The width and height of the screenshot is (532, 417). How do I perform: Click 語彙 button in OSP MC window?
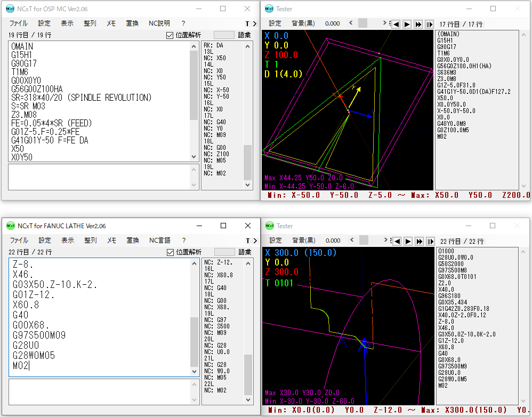[244, 35]
